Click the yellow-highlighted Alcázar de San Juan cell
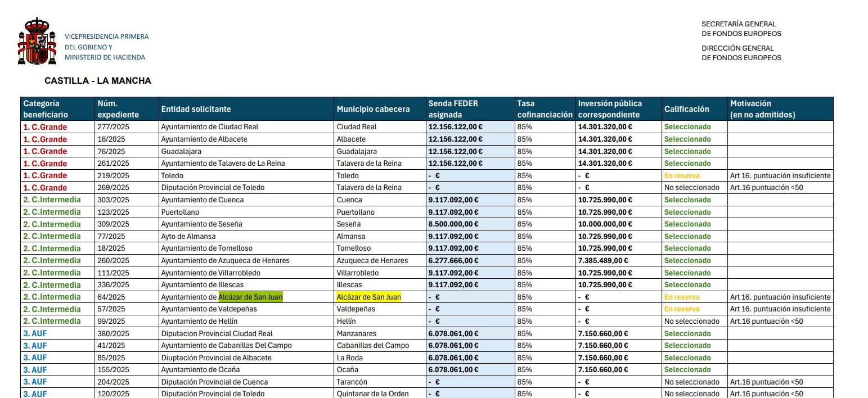868x398 pixels. coord(368,297)
